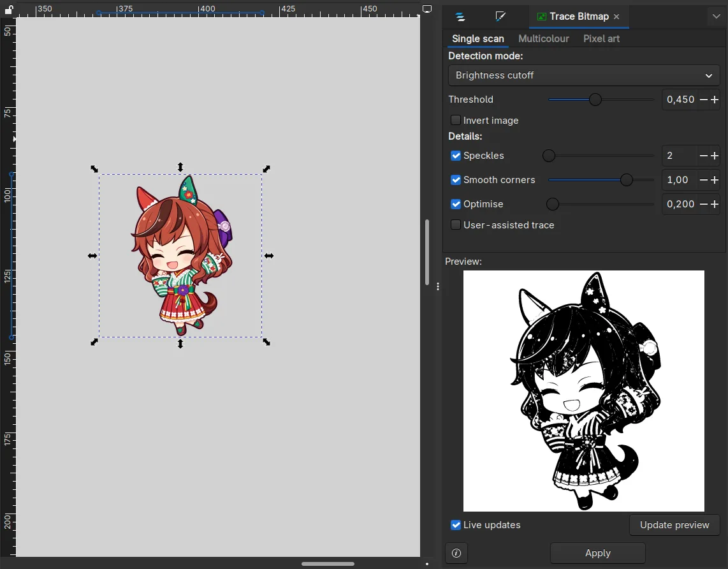Toggle the guides lock icon at ruler corner
This screenshot has width=728, height=569.
[x=8, y=9]
